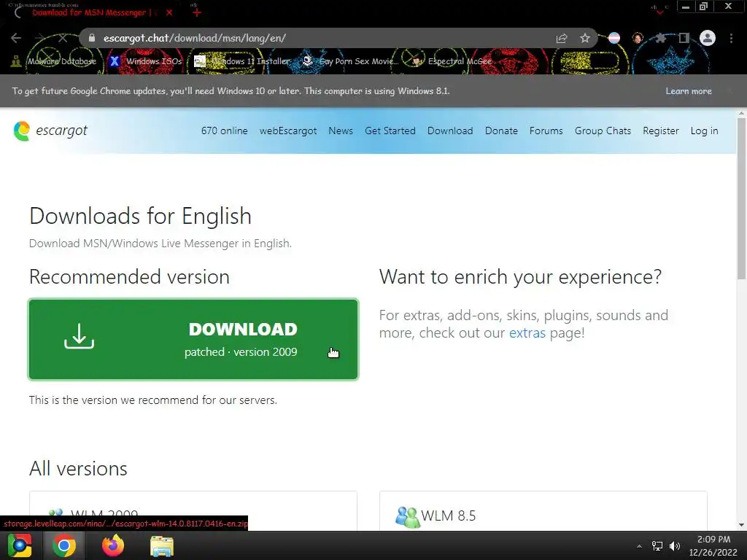Toggle the side panel icon
The image size is (747, 560).
click(684, 38)
